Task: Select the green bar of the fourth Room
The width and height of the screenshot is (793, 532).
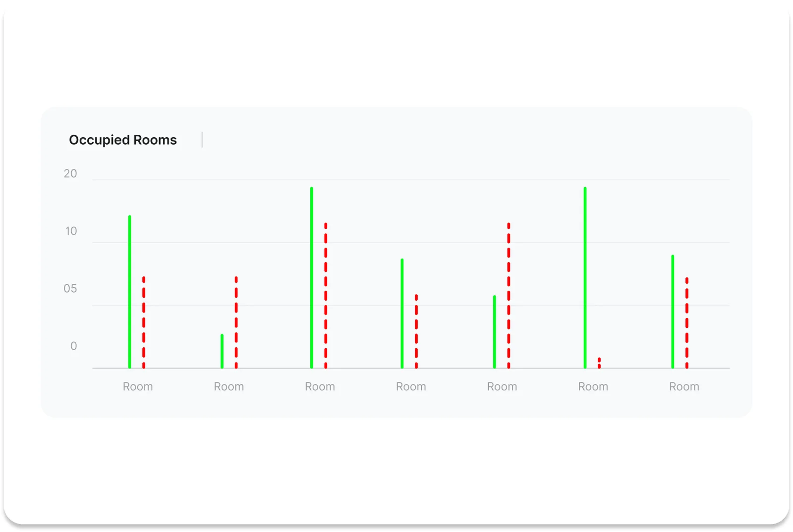Action: [x=402, y=314]
